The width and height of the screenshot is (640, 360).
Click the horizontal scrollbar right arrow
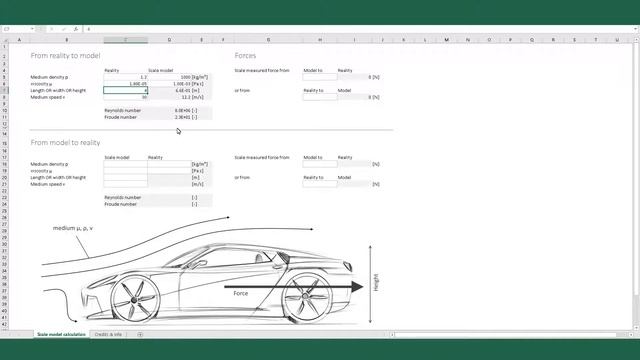631,334
